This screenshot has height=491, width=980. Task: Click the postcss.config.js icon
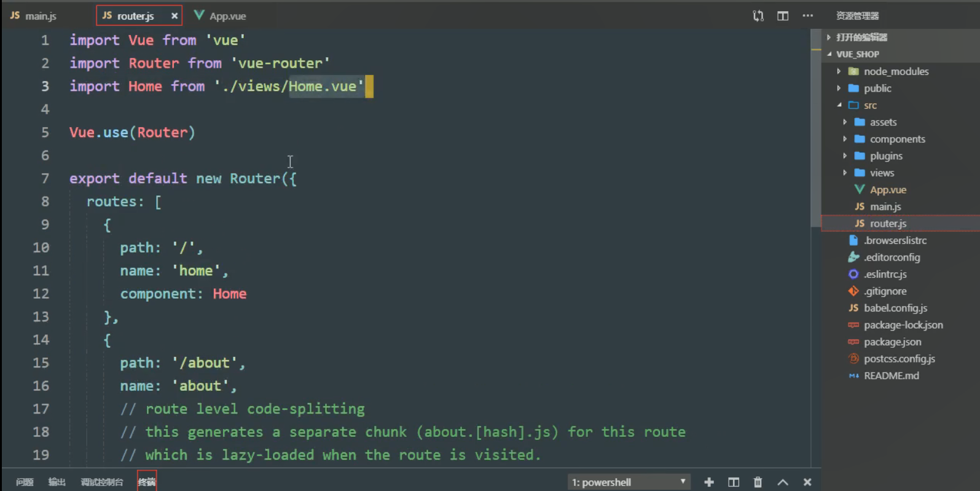pos(853,359)
